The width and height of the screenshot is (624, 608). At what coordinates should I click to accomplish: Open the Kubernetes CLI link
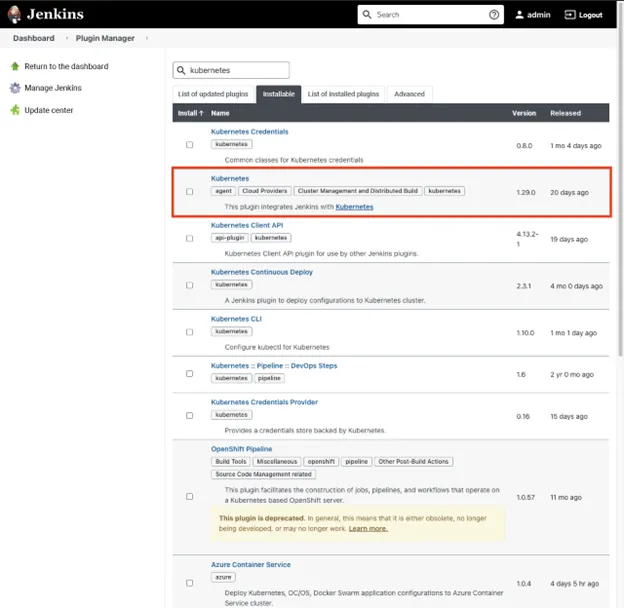pyautogui.click(x=236, y=319)
